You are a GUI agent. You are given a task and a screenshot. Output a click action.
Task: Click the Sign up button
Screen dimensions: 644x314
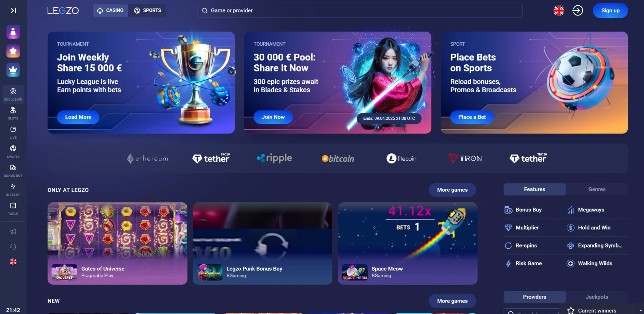pyautogui.click(x=610, y=10)
